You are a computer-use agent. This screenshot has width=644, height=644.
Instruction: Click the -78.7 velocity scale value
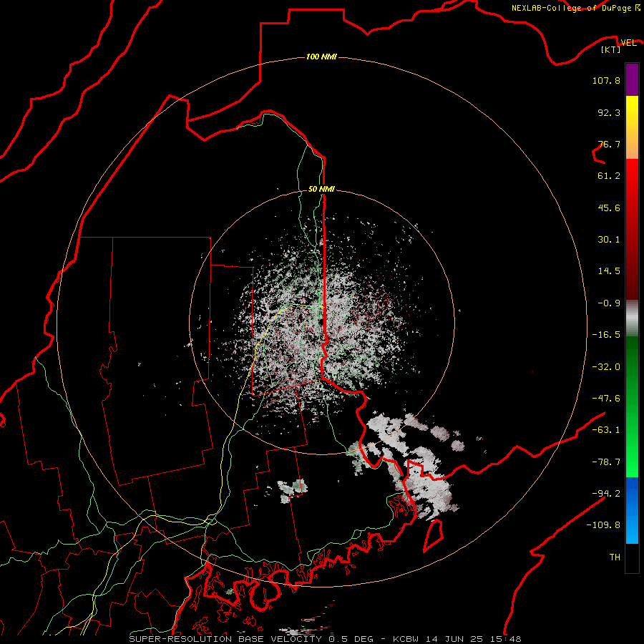(606, 462)
